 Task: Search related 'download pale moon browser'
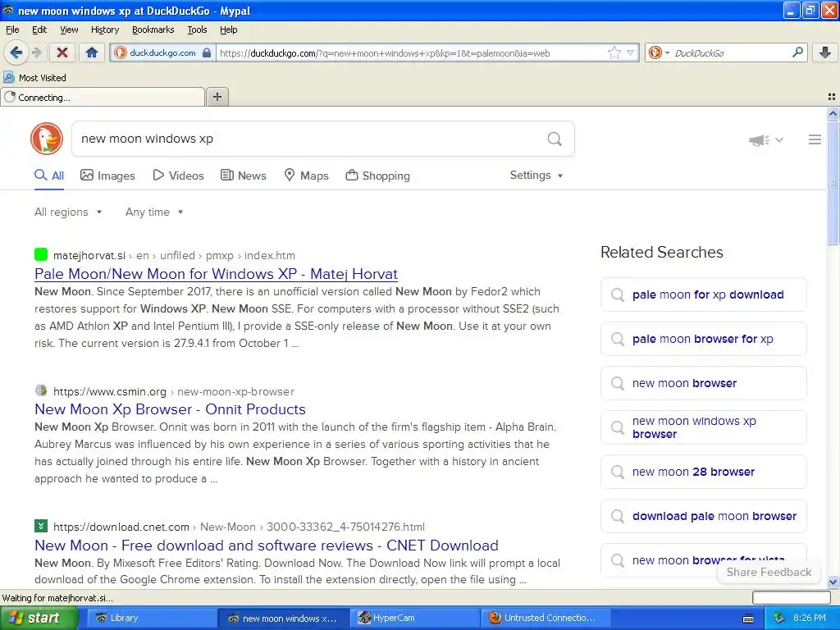[x=703, y=517]
